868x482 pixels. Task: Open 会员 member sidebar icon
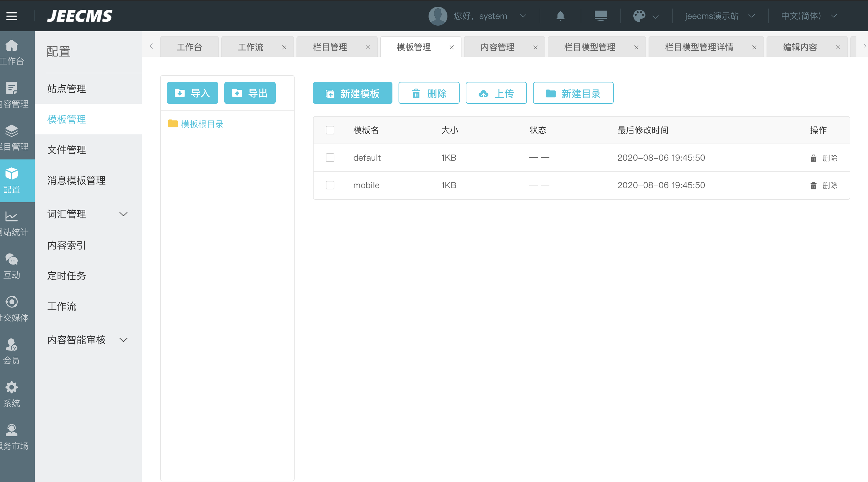click(11, 345)
